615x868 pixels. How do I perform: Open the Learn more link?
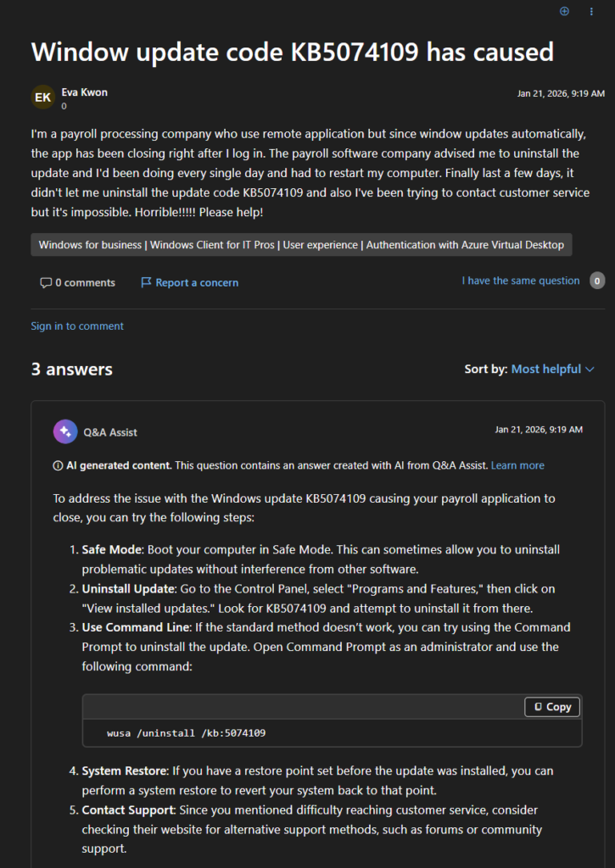[x=517, y=465]
